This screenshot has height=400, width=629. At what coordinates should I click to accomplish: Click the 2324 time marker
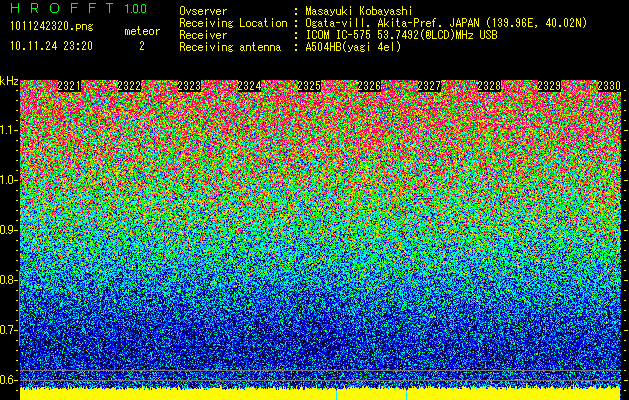point(249,86)
